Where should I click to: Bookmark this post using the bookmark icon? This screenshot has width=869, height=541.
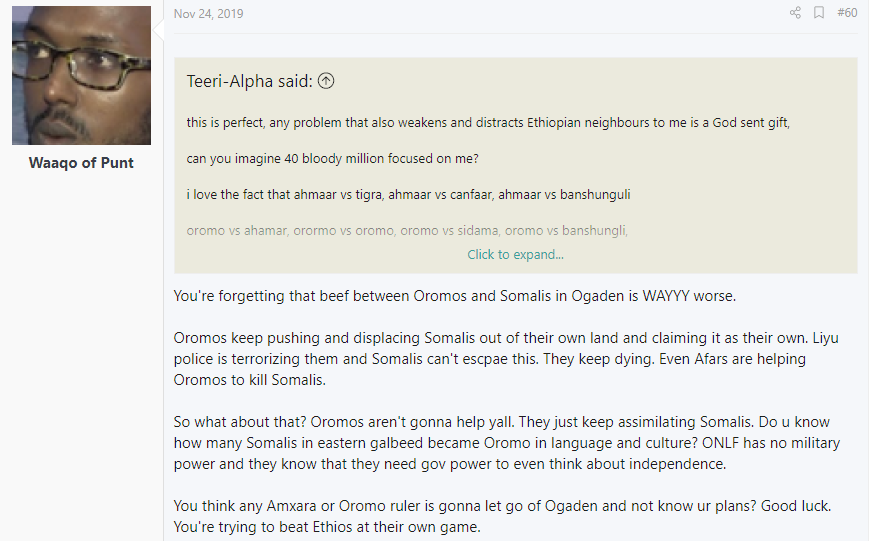point(819,13)
